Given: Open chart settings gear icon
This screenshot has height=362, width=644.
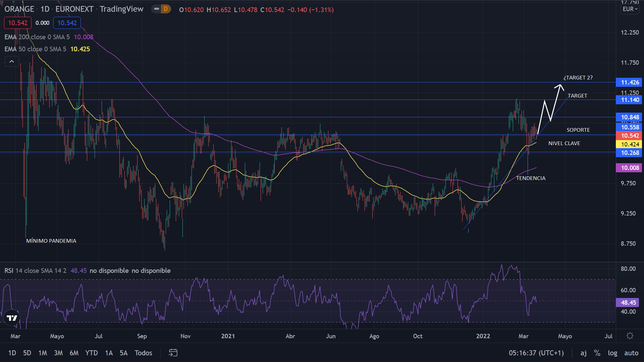Looking at the screenshot, I should (630, 336).
